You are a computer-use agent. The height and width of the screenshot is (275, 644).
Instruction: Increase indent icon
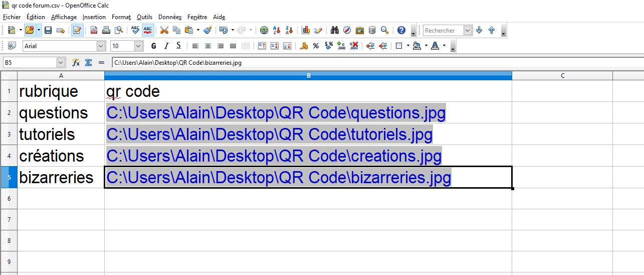tap(383, 46)
